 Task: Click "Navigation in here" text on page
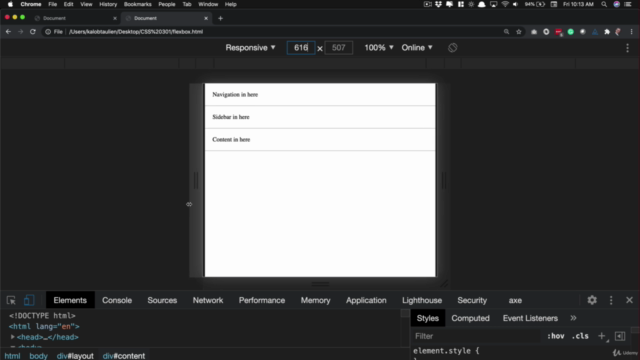click(x=235, y=94)
